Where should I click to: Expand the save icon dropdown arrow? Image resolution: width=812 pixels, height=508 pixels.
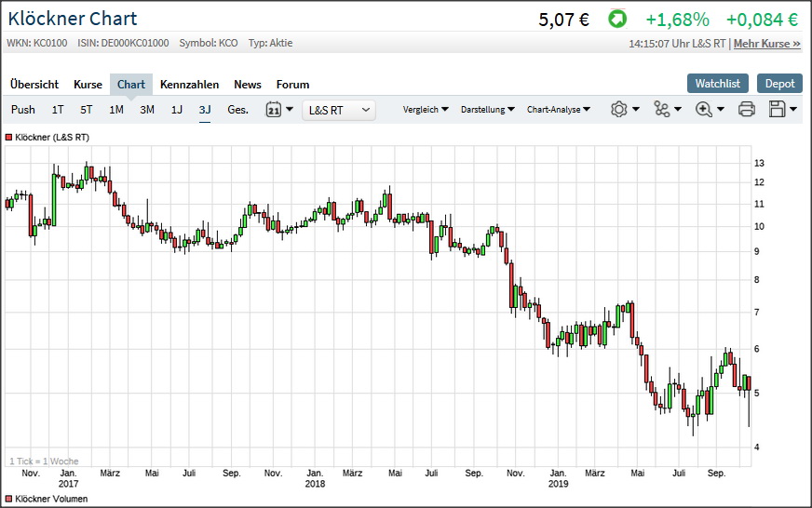click(793, 109)
